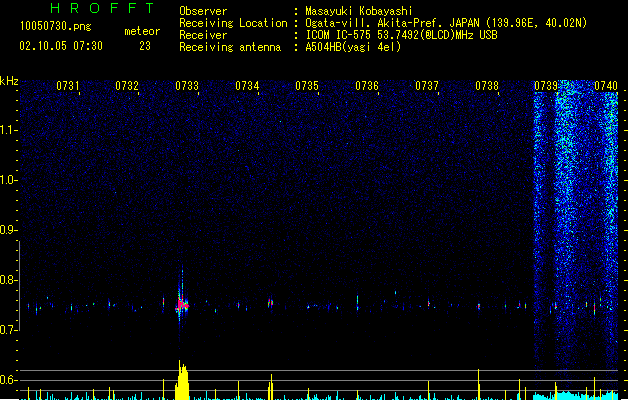Viewport: 629px width, 400px height.
Task: Click the 0736 time marker
Action: (x=367, y=86)
